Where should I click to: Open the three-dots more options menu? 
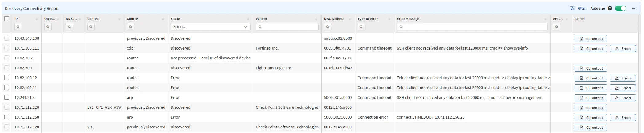click(x=634, y=9)
